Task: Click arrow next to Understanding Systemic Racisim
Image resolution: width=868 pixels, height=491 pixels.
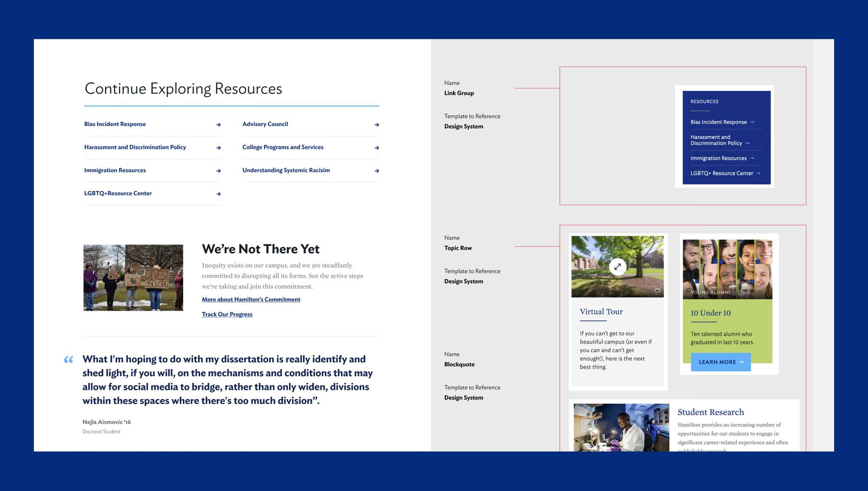Action: 377,171
